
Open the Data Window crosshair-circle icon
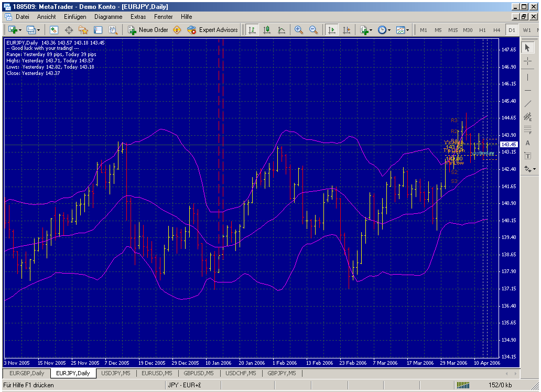click(69, 30)
